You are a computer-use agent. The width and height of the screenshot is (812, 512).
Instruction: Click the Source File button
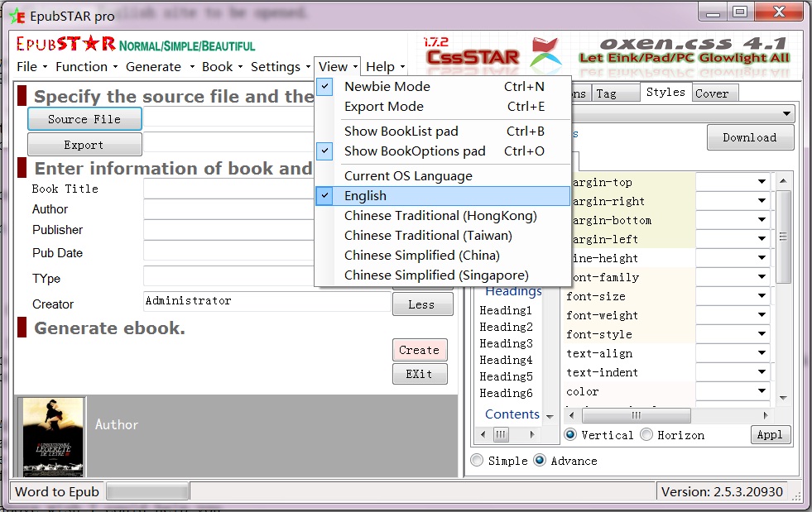[84, 119]
